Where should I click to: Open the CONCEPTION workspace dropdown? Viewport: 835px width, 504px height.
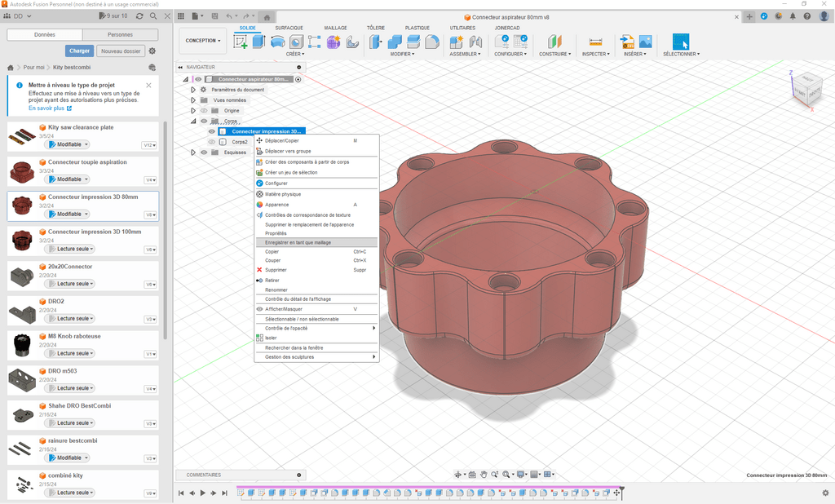pyautogui.click(x=203, y=41)
